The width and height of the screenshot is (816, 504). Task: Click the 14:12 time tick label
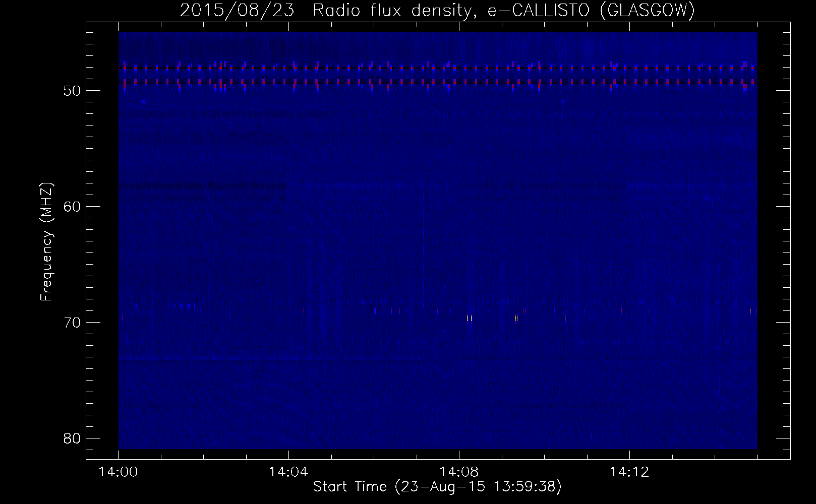[629, 472]
